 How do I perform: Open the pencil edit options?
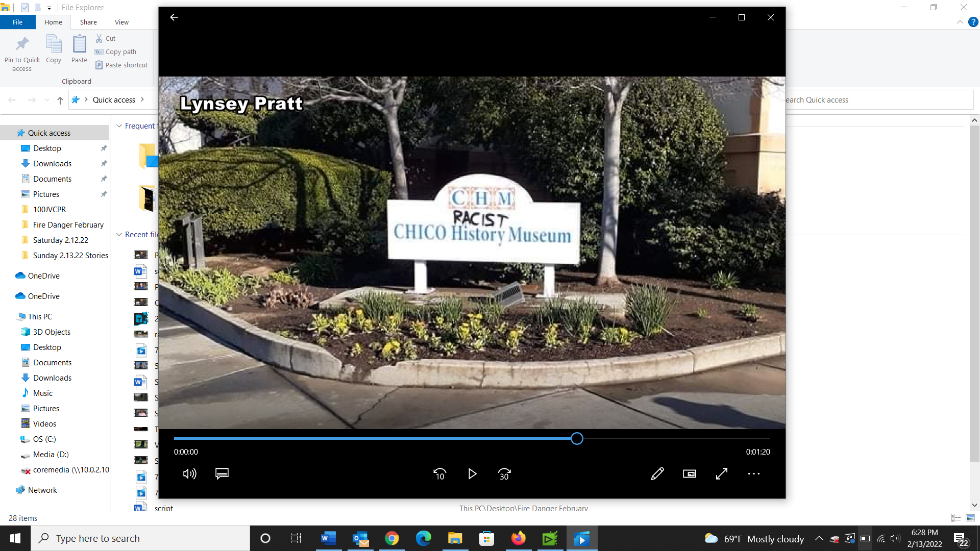pos(657,474)
